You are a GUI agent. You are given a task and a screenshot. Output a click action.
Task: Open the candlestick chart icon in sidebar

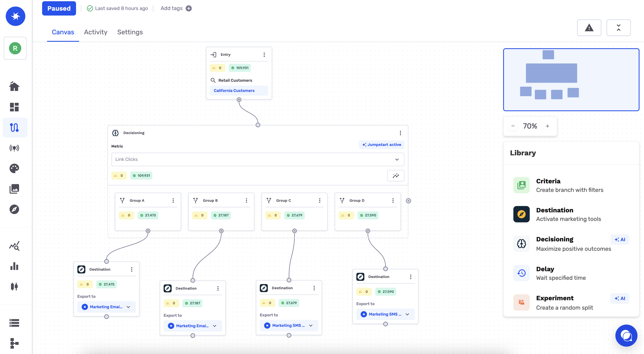tap(14, 287)
